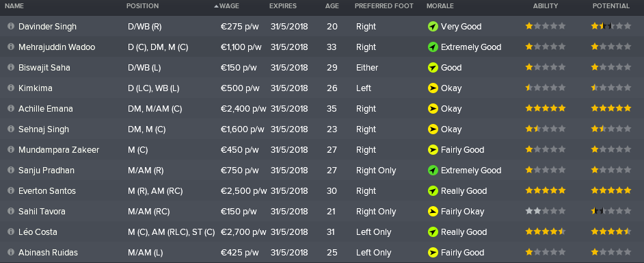Click Achille Emana ability star rating
Image resolution: width=644 pixels, height=263 pixels.
click(x=546, y=109)
